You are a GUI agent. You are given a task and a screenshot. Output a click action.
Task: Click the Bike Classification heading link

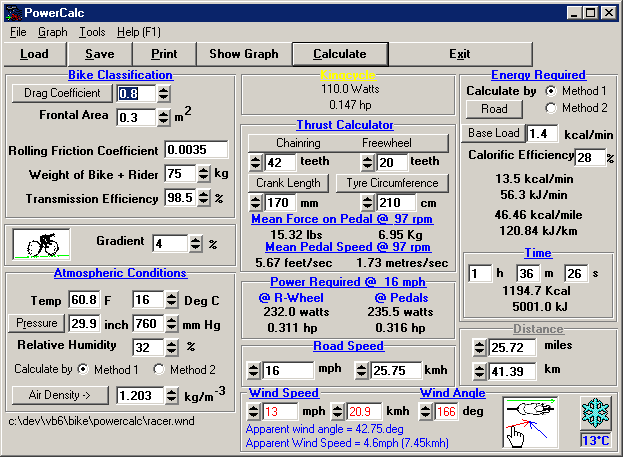point(120,75)
